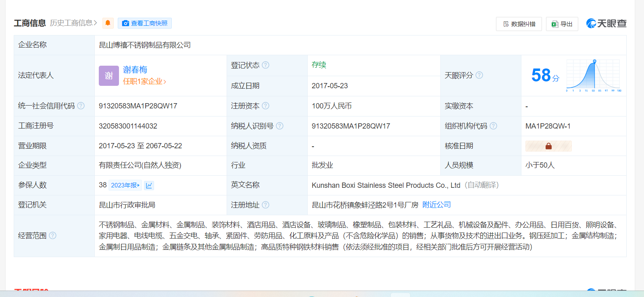Click the score distribution chart
This screenshot has height=297, width=644.
point(593,76)
